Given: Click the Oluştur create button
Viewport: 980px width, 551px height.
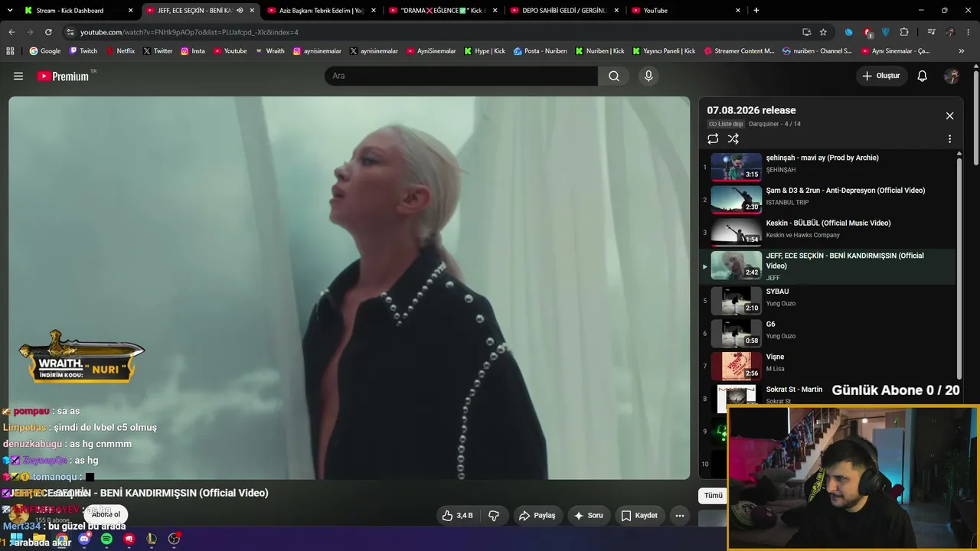Looking at the screenshot, I should tap(880, 76).
